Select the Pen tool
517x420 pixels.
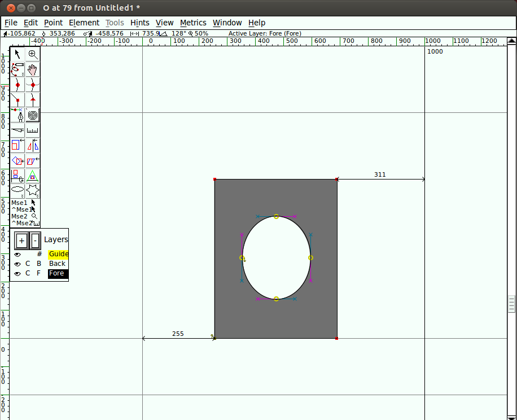click(17, 116)
